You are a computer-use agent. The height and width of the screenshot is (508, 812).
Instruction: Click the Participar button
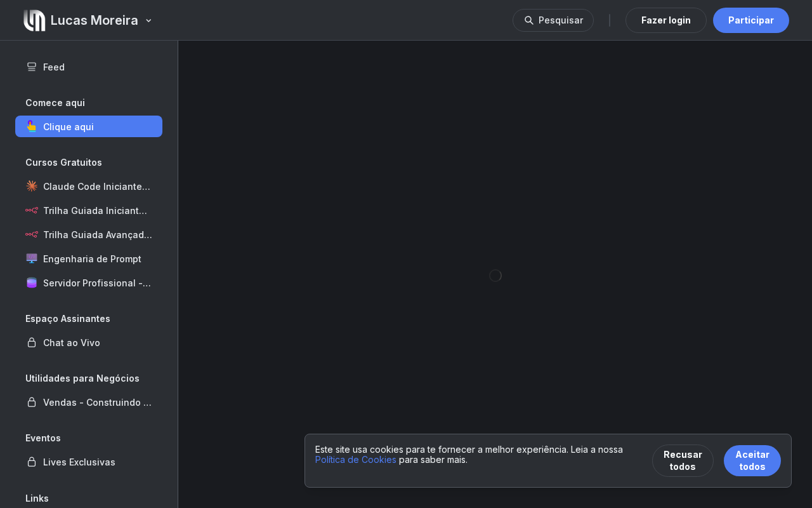[x=751, y=20]
